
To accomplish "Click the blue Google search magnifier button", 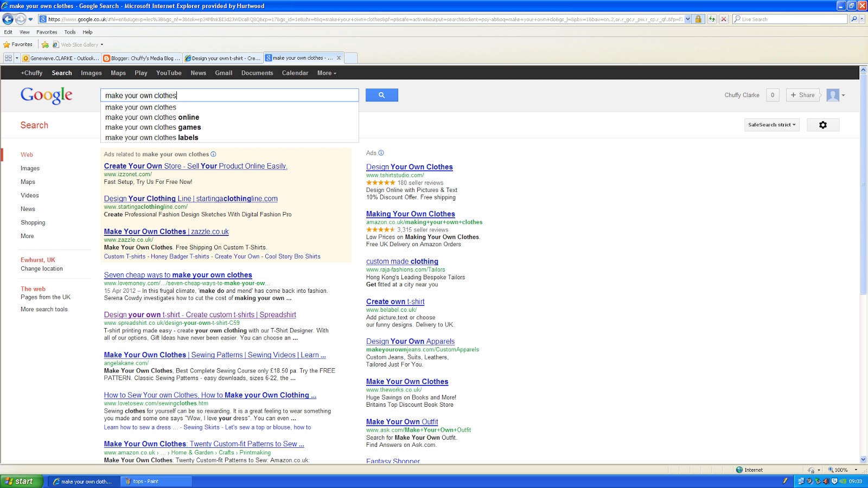I will click(x=382, y=95).
